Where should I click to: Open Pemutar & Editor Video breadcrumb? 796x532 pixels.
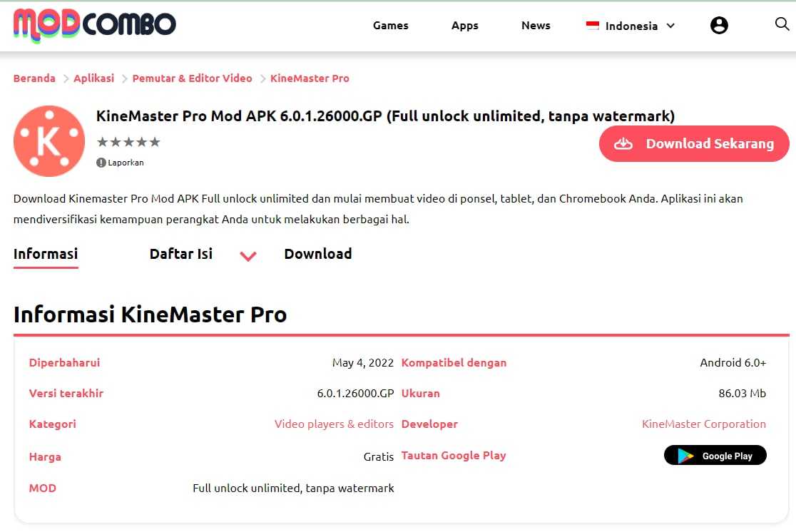[193, 78]
